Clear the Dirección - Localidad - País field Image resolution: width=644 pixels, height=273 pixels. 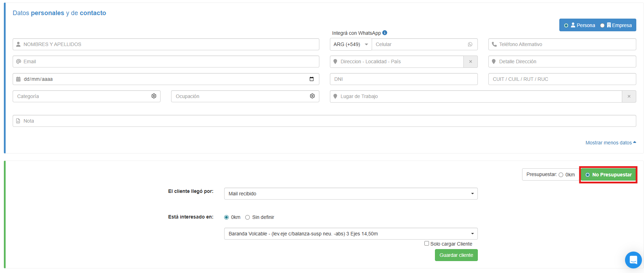click(x=470, y=61)
